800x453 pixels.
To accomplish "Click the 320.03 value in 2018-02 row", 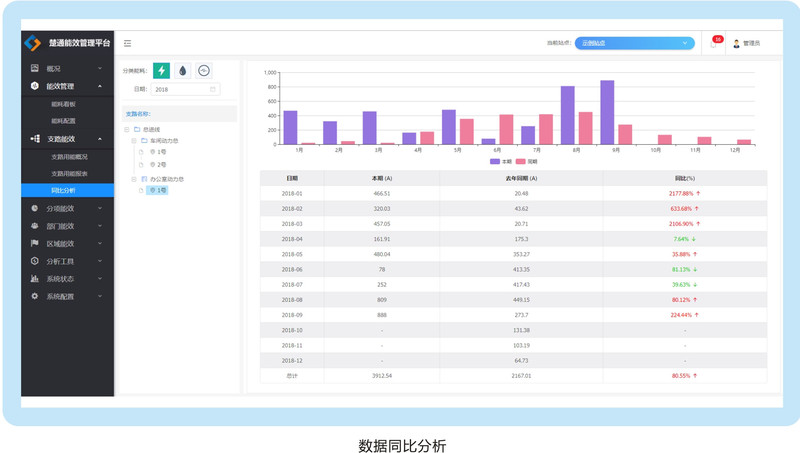I will [x=382, y=209].
